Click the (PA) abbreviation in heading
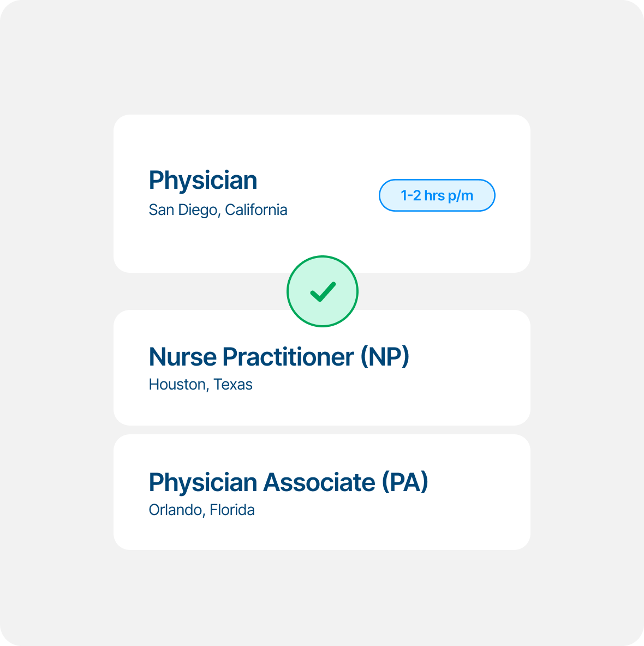Screen dimensions: 644x646 point(404,482)
